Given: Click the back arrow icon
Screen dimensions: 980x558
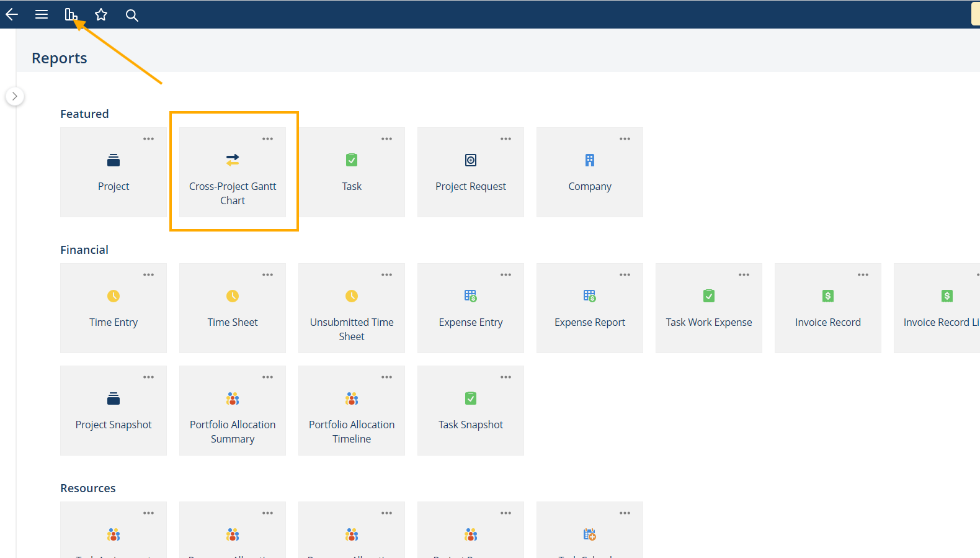Looking at the screenshot, I should click(12, 14).
